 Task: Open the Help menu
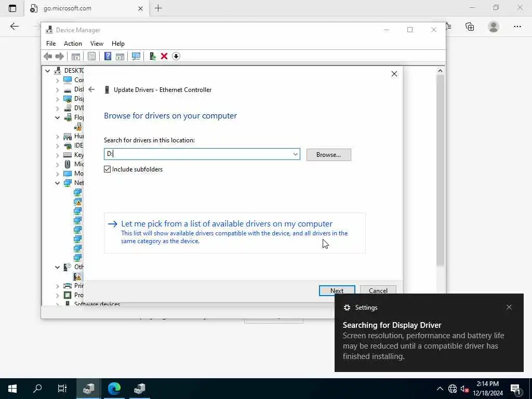[118, 44]
